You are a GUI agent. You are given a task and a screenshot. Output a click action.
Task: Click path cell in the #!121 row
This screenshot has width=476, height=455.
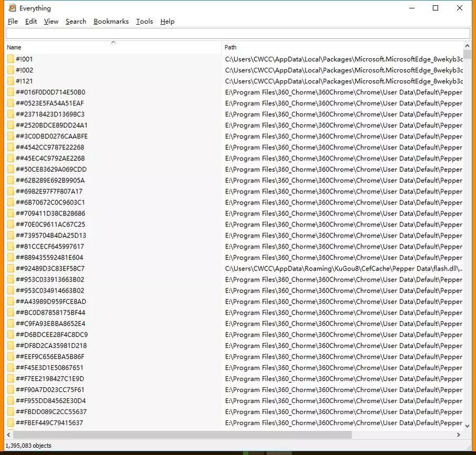point(343,81)
